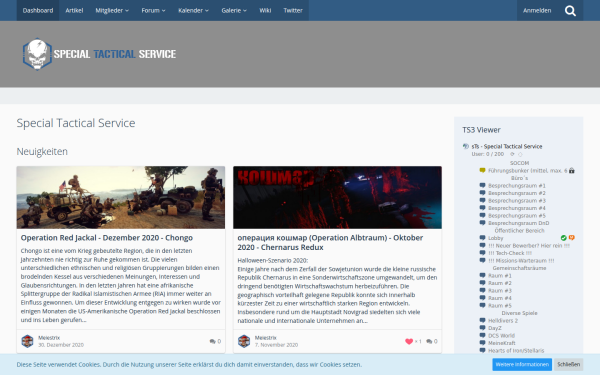Image resolution: width=600 pixels, height=375 pixels.
Task: Click channel icon of Tech-Check row
Action: pyautogui.click(x=483, y=253)
